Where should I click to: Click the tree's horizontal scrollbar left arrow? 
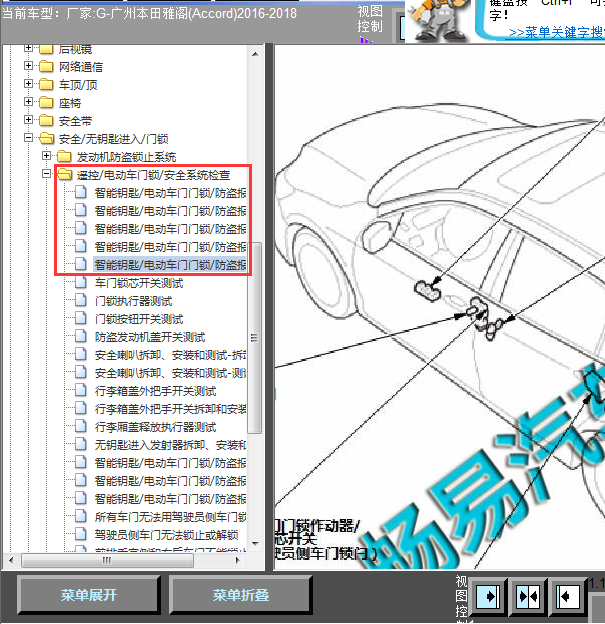11,560
